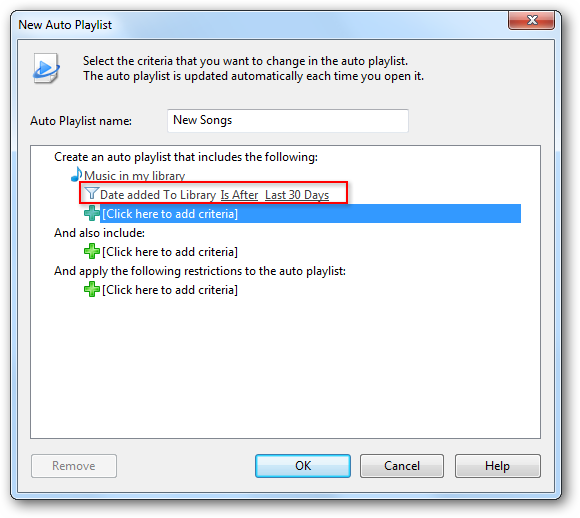Add criteria under And also include
The image size is (580, 518).
(170, 252)
